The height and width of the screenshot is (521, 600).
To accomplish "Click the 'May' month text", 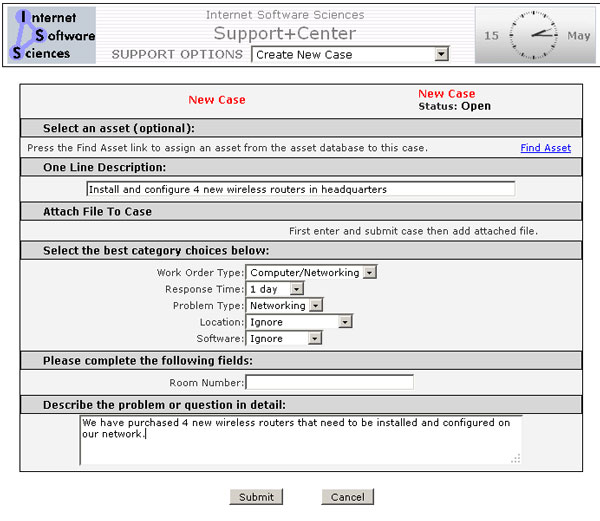I will point(579,36).
